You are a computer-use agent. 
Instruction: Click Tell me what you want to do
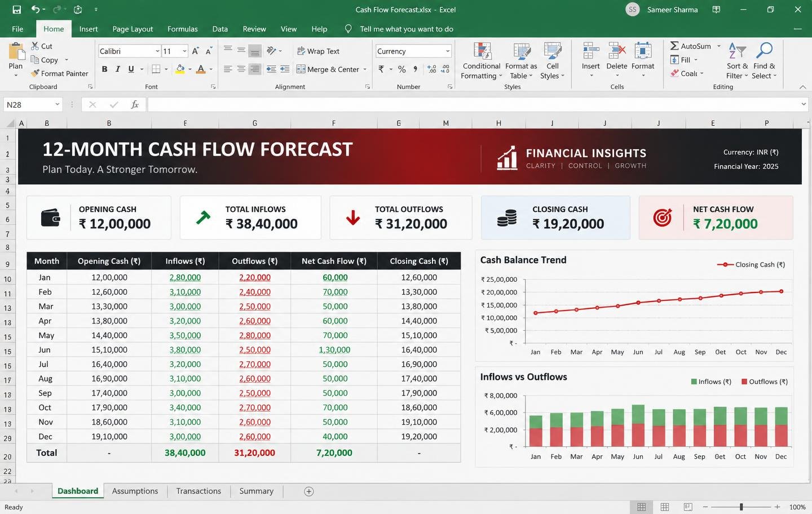coord(407,29)
